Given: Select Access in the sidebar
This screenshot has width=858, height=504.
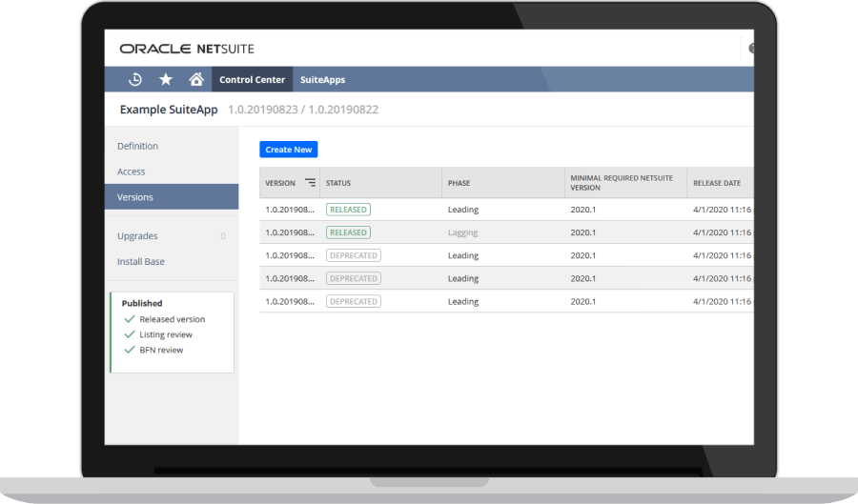Looking at the screenshot, I should pyautogui.click(x=132, y=171).
